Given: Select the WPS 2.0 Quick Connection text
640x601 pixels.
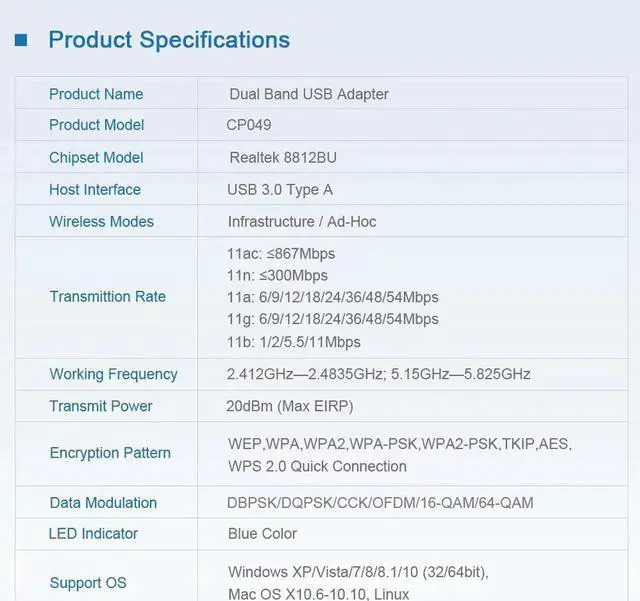Looking at the screenshot, I should [317, 466].
